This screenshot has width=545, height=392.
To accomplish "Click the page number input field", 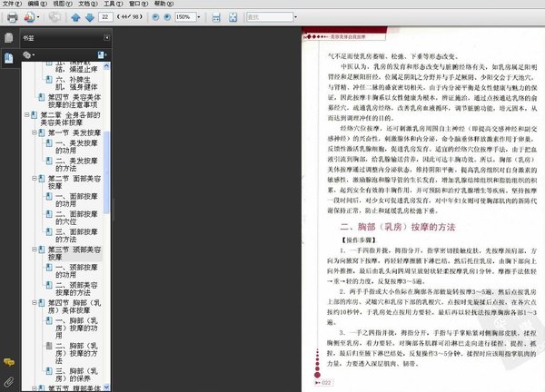I will [106, 17].
